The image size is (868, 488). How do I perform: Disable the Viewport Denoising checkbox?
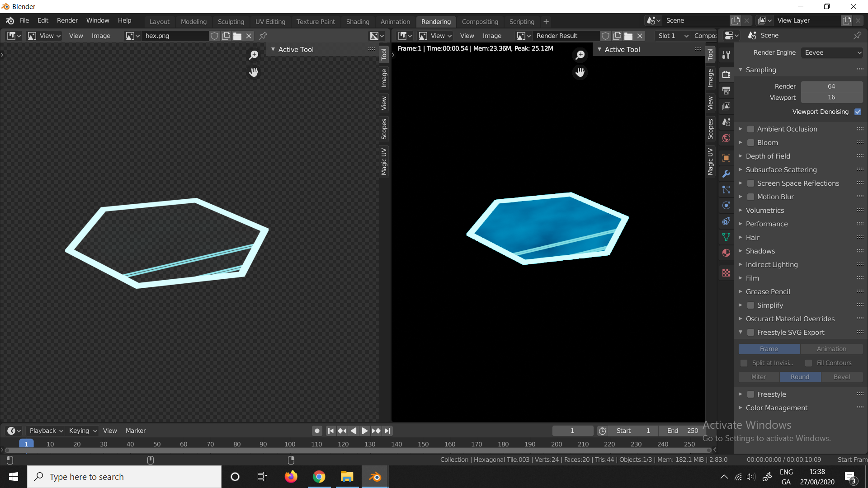[x=858, y=112]
